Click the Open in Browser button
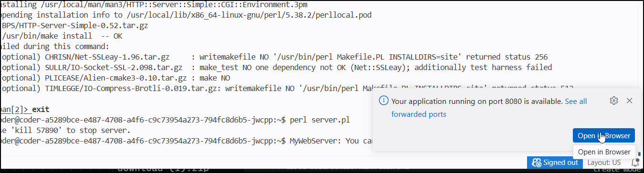Viewport: 644px width, 173px height. coord(604,135)
